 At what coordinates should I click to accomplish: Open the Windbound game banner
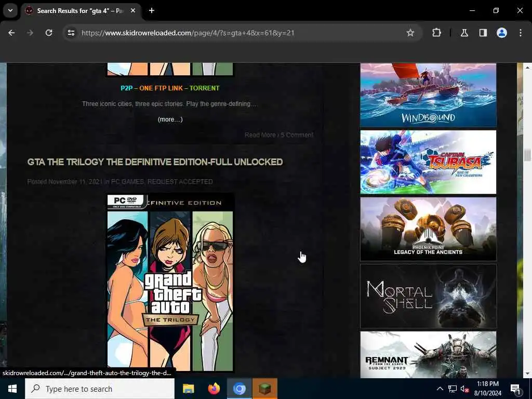[428, 95]
